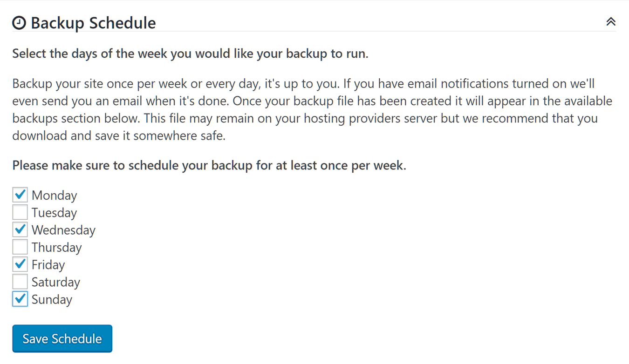Image resolution: width=629 pixels, height=364 pixels.
Task: Click the "Sunday" label text
Action: pyautogui.click(x=52, y=299)
